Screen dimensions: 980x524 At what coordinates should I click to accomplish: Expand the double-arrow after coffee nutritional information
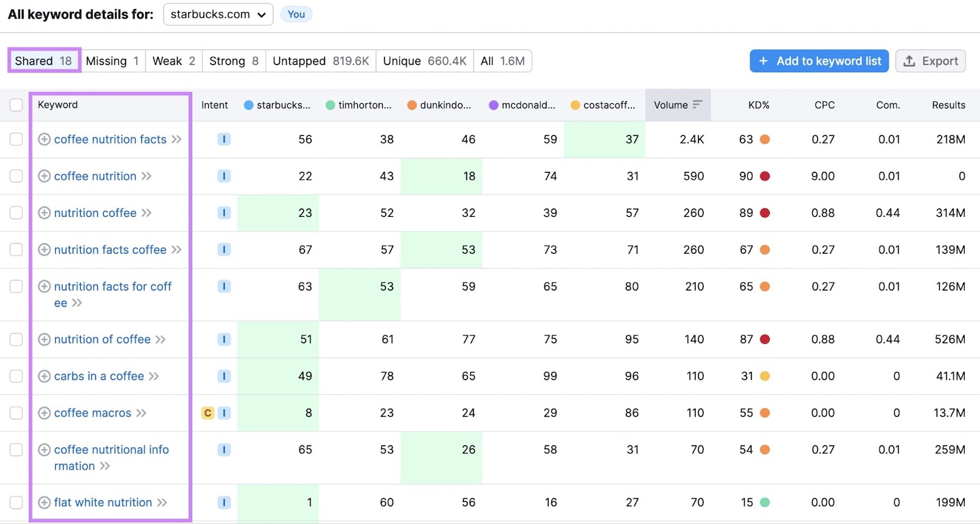coord(105,466)
